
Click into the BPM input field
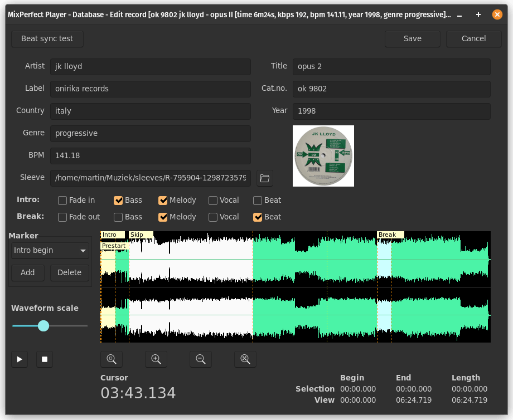click(x=151, y=155)
